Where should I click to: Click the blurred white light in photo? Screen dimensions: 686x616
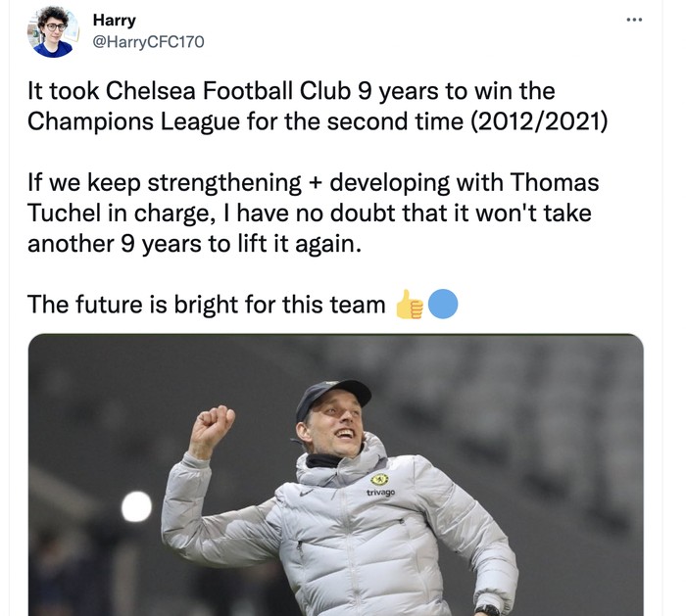[136, 506]
